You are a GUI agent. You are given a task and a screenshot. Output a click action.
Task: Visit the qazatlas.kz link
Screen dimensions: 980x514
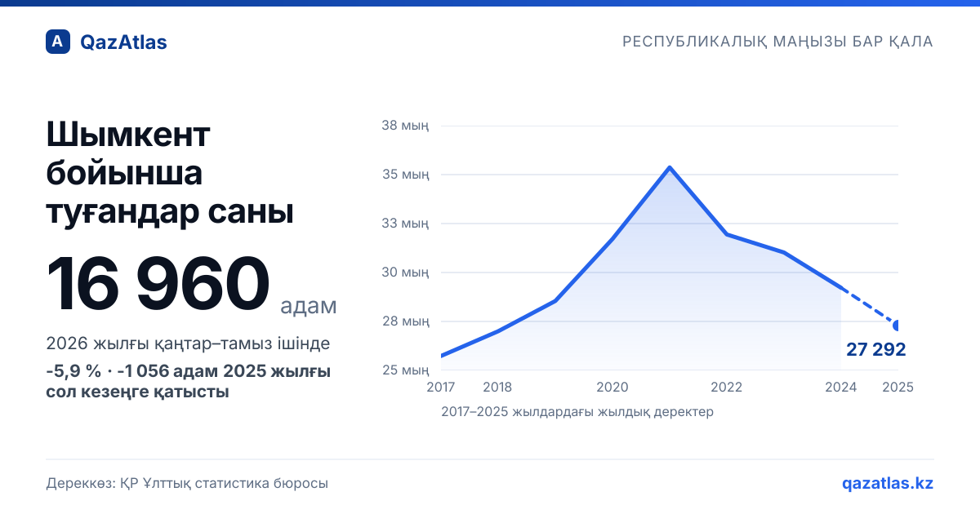tap(888, 483)
